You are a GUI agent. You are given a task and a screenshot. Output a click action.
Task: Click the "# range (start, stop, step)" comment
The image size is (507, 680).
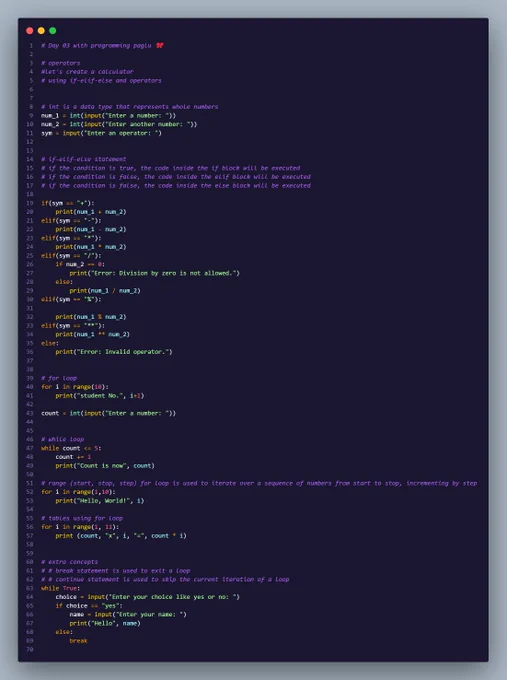click(x=259, y=483)
